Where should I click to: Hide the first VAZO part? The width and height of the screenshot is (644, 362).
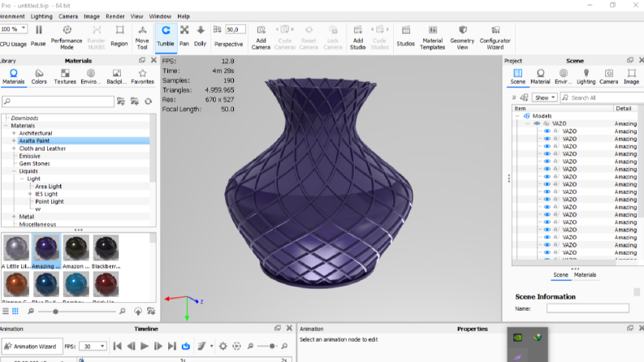(547, 131)
